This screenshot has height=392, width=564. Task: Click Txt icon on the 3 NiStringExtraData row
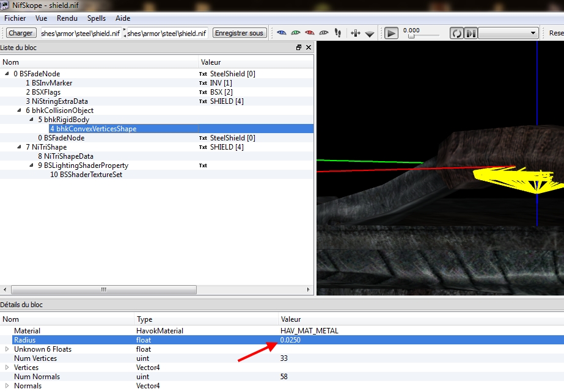[x=203, y=101]
